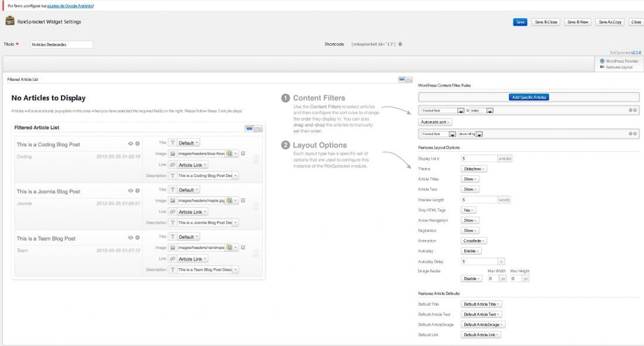The image size is (644, 346).
Task: Select blue view toggle in inner Filtered Article List
Action: pyautogui.click(x=249, y=129)
